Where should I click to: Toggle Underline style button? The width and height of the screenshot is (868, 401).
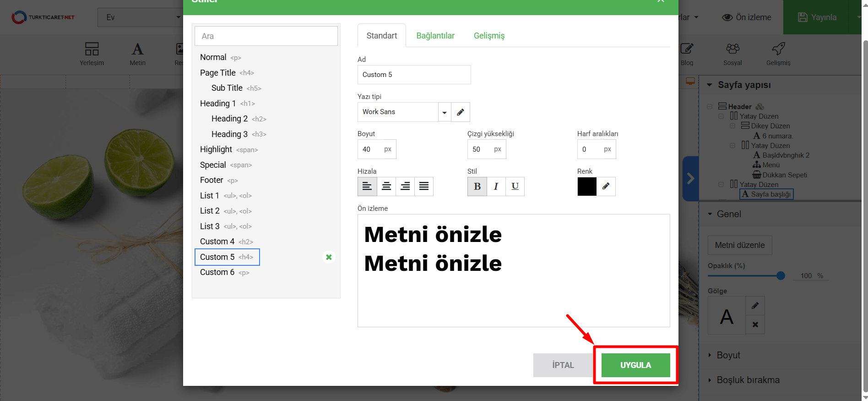pos(515,187)
